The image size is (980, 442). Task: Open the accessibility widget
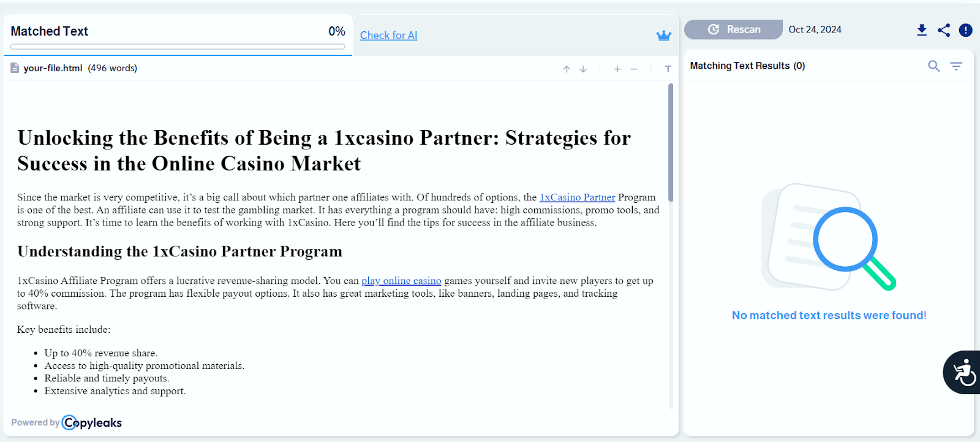[963, 372]
